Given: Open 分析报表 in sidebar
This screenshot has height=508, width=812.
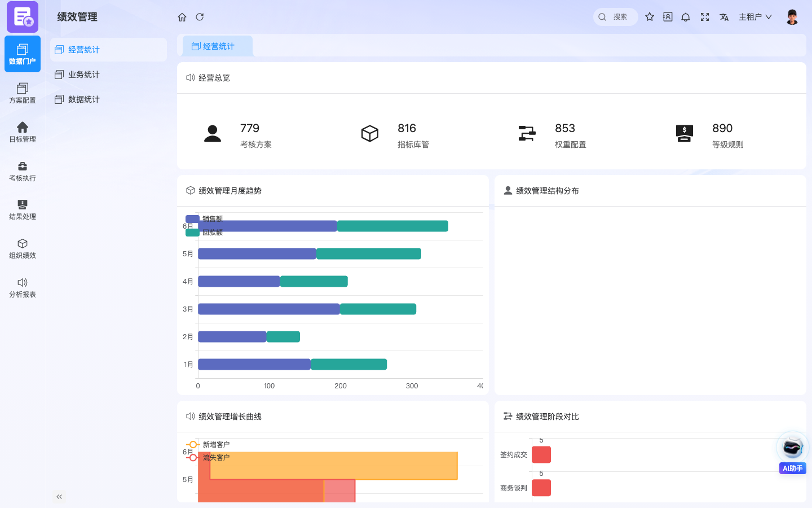Looking at the screenshot, I should 23,287.
